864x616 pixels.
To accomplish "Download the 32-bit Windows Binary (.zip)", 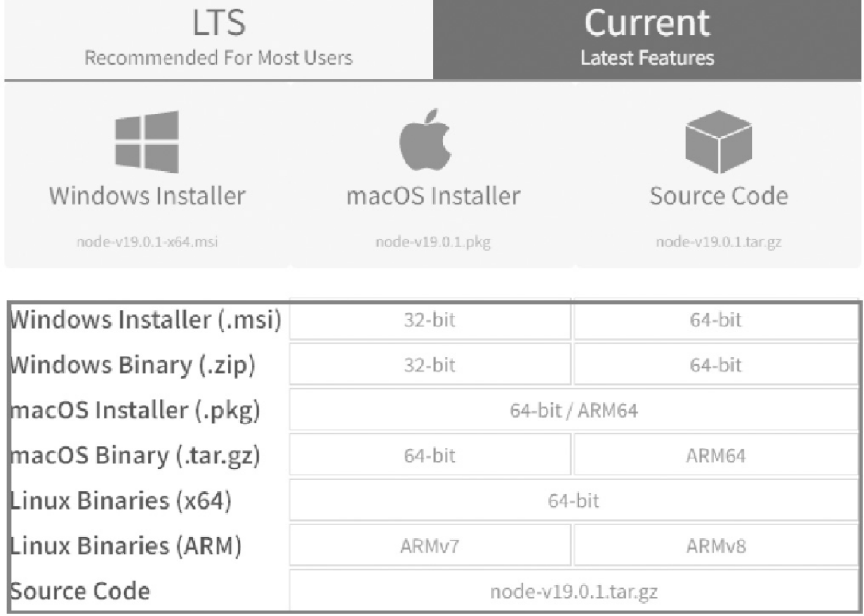I will point(430,365).
